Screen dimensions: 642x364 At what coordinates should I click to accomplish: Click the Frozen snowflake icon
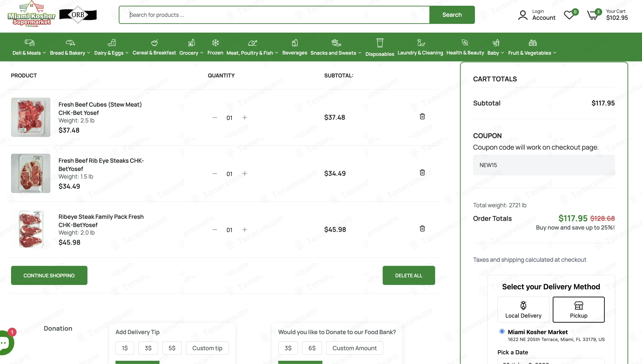click(216, 43)
